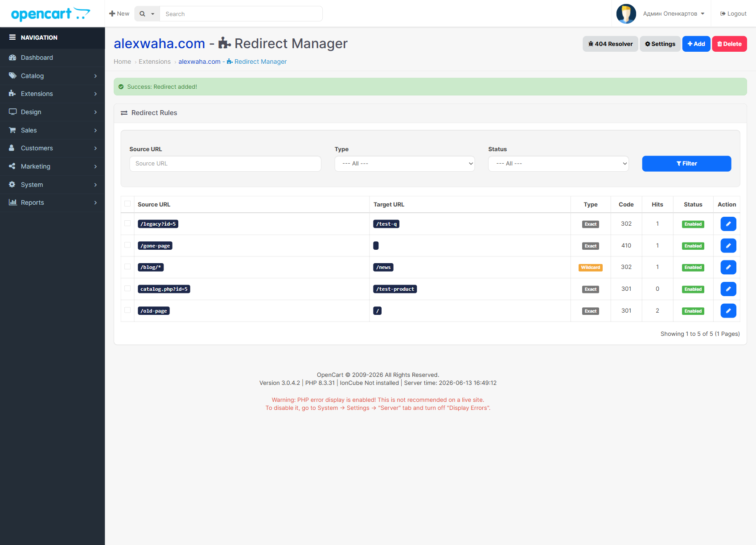Image resolution: width=756 pixels, height=545 pixels.
Task: Check the /old-page row checkbox
Action: pos(127,310)
